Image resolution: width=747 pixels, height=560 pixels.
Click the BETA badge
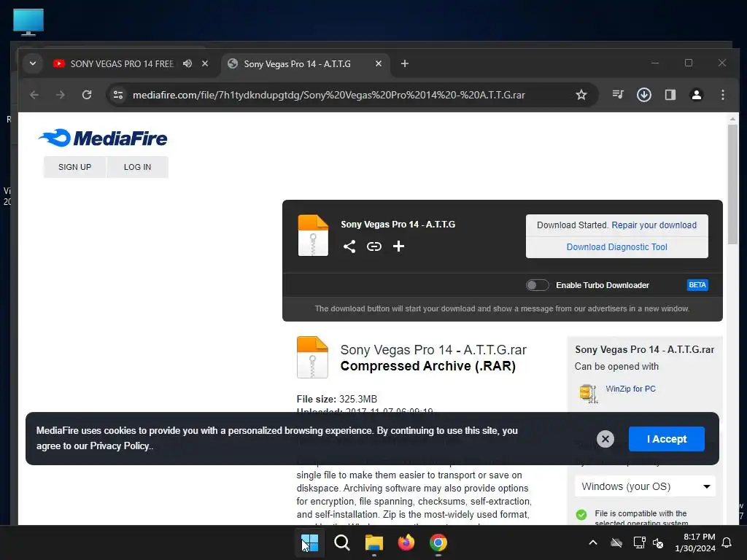pos(697,285)
